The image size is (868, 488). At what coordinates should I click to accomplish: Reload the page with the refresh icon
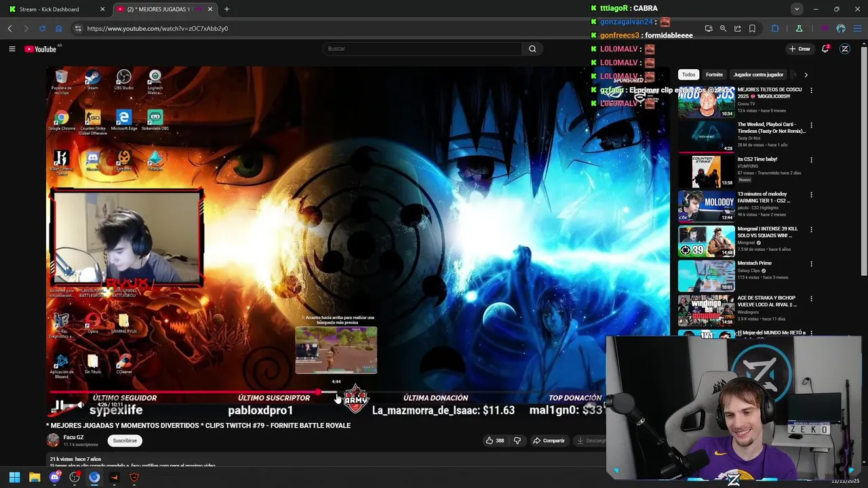(42, 28)
